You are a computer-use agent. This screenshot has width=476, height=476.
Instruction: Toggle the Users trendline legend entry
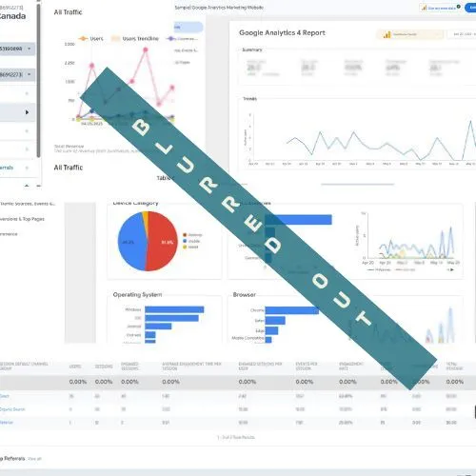pyautogui.click(x=135, y=38)
